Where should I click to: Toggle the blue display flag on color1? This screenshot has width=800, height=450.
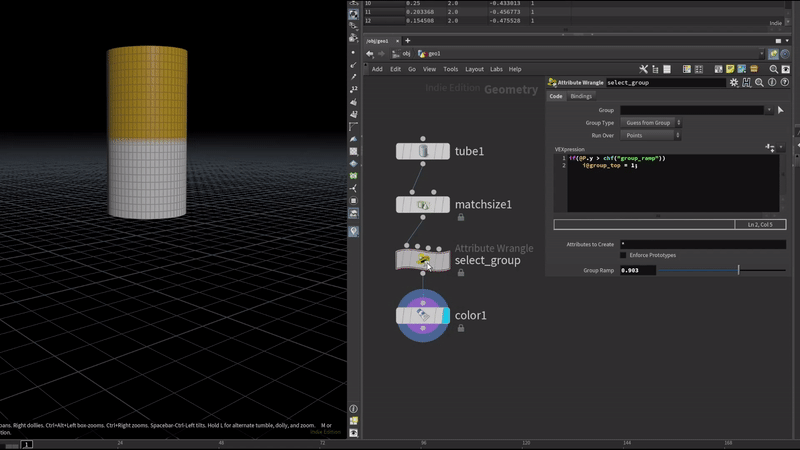coord(446,315)
